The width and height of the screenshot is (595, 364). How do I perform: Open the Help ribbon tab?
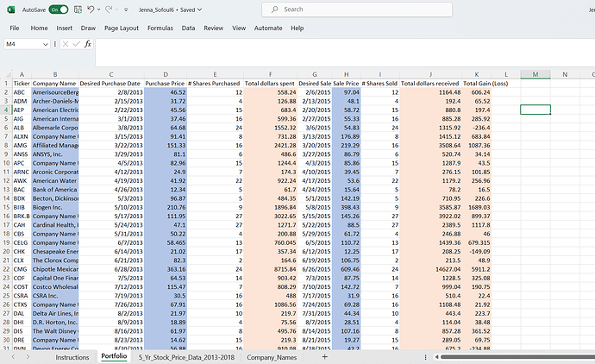(x=297, y=28)
